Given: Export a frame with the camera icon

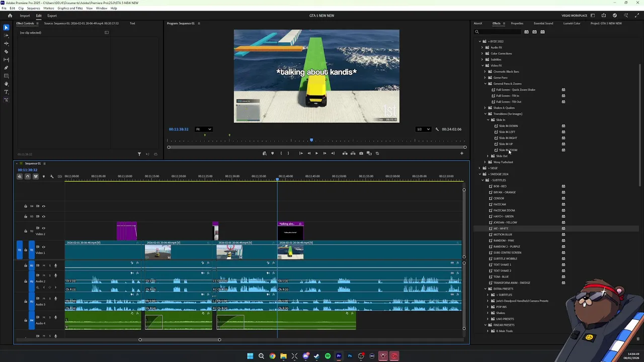Looking at the screenshot, I should pyautogui.click(x=361, y=153).
